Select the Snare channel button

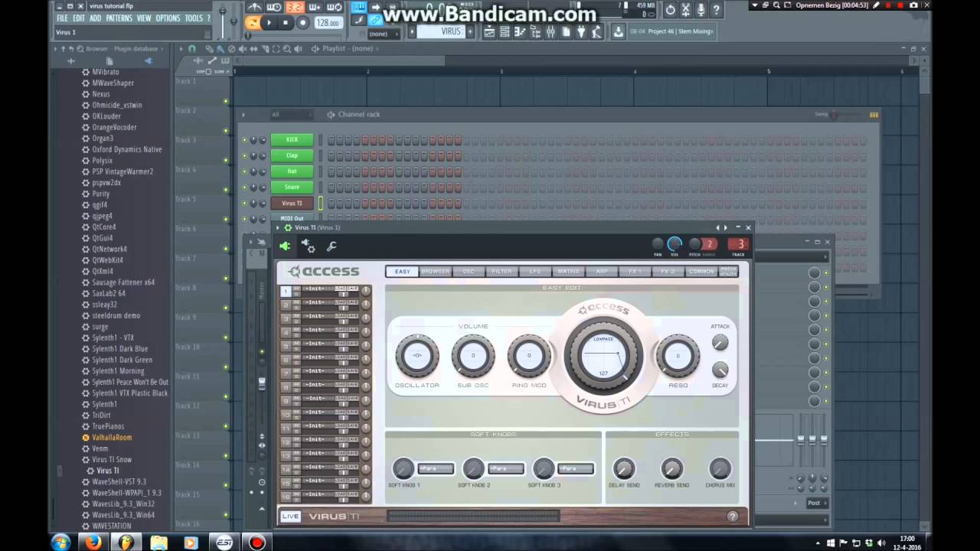click(x=292, y=187)
